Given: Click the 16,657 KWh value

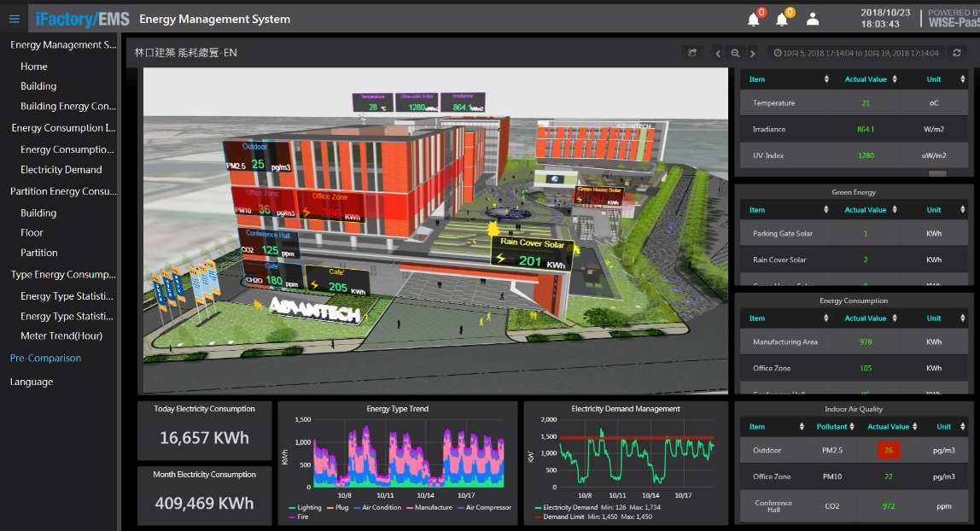Looking at the screenshot, I should coord(204,438).
